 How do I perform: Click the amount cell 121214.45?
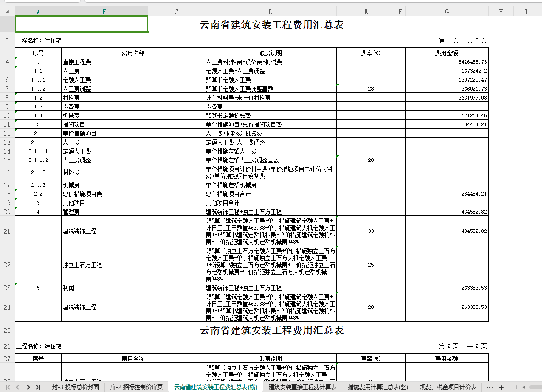click(447, 116)
